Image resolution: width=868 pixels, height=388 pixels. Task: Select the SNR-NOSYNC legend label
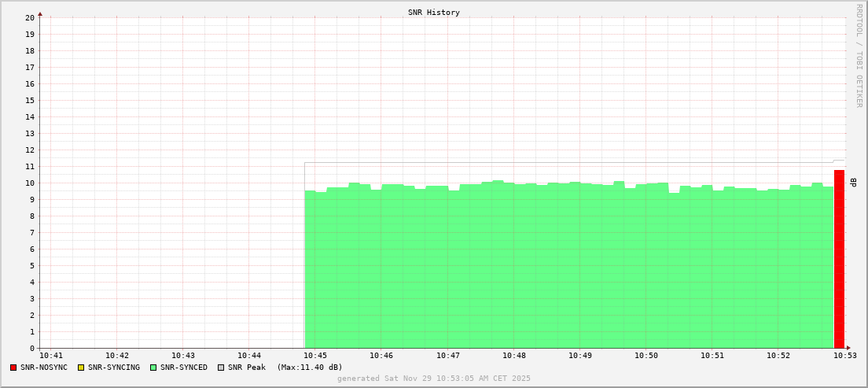[44, 368]
